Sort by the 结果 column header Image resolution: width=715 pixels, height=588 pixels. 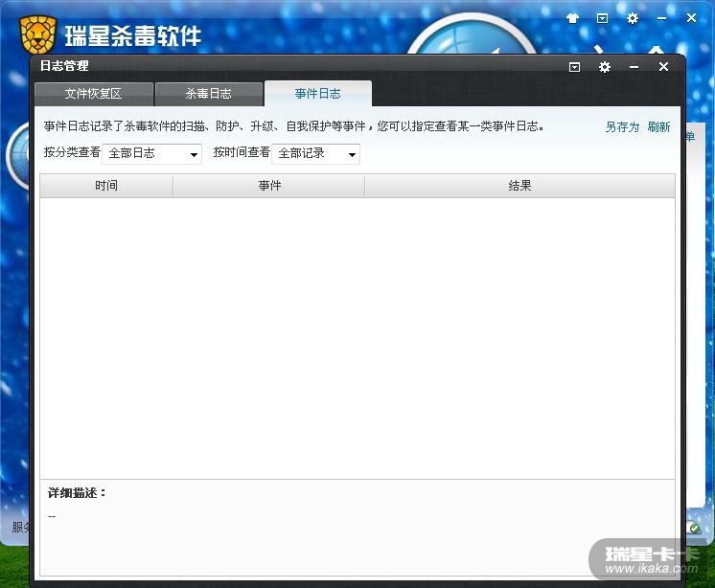click(x=519, y=186)
